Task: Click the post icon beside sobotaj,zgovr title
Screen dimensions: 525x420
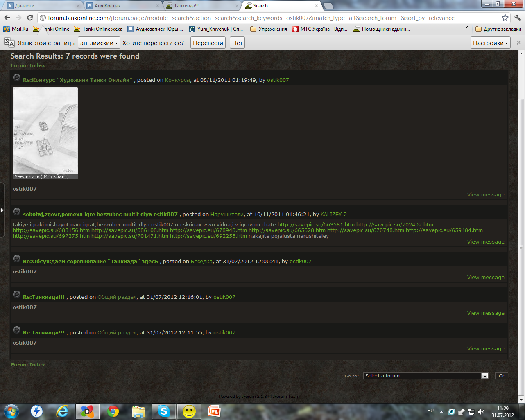Action: click(x=17, y=211)
